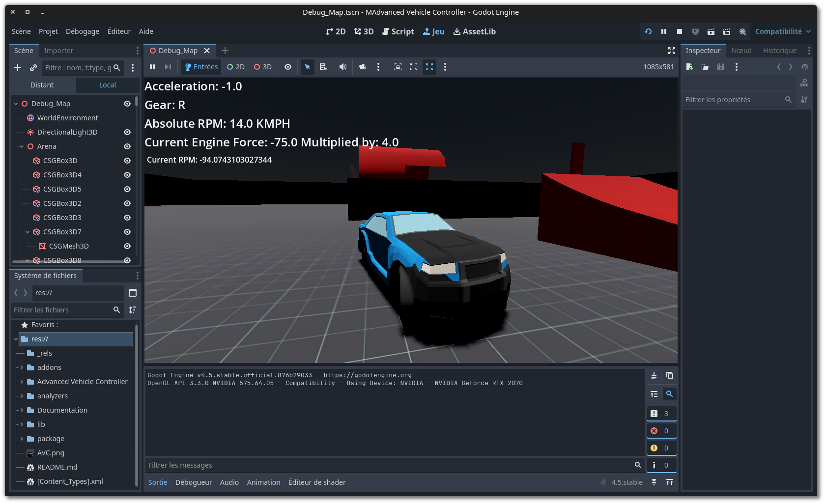Instantiate a child scene in the Scene dock
The image size is (825, 504).
pos(33,68)
